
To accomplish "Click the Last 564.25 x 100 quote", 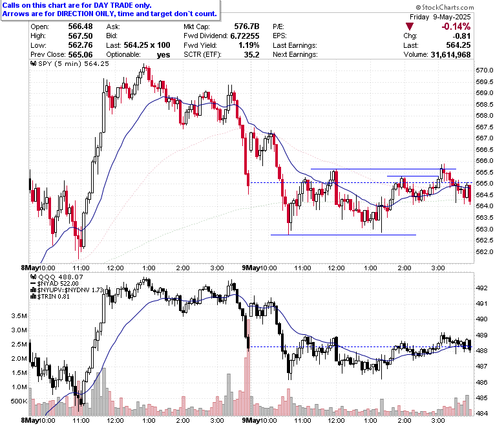I will click(x=138, y=45).
